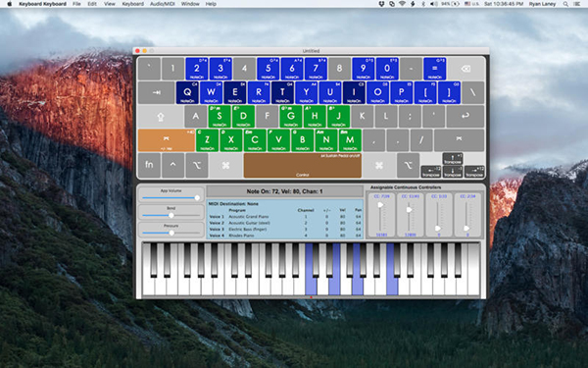
Task: Click the right Command key
Action: click(379, 165)
